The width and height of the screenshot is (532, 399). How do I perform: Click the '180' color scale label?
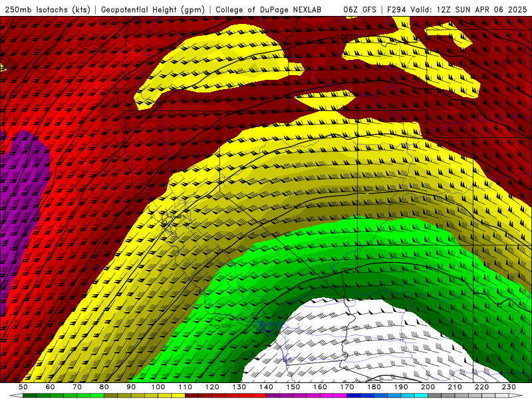coord(374,387)
